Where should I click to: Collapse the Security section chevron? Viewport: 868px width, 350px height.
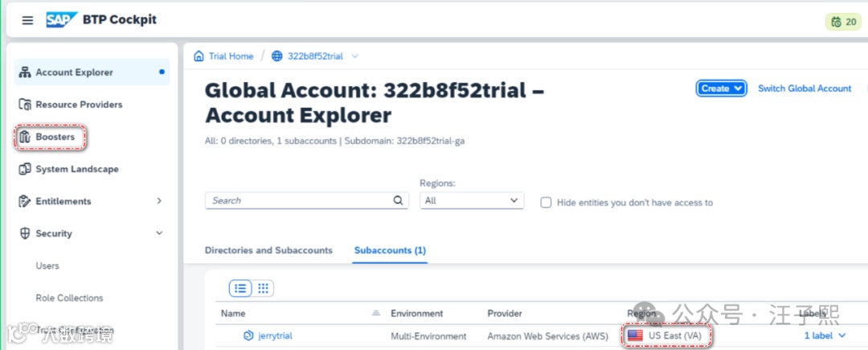[x=159, y=233]
